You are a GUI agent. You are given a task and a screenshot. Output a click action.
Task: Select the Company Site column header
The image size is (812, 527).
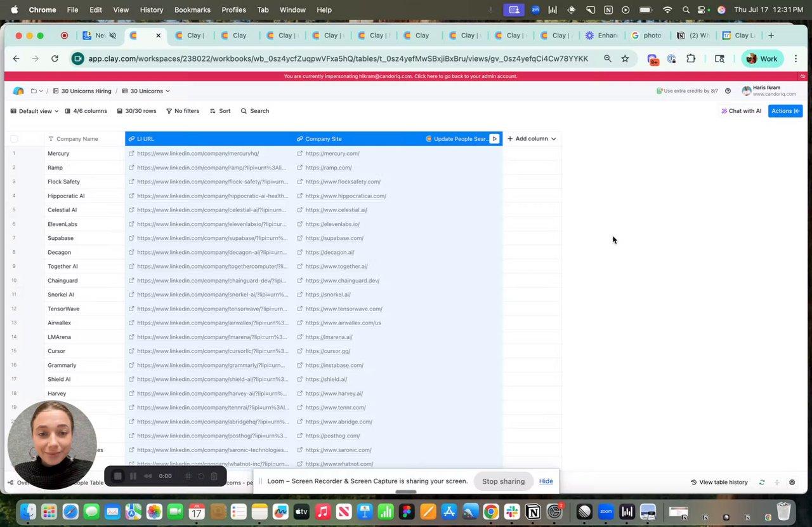click(x=357, y=138)
